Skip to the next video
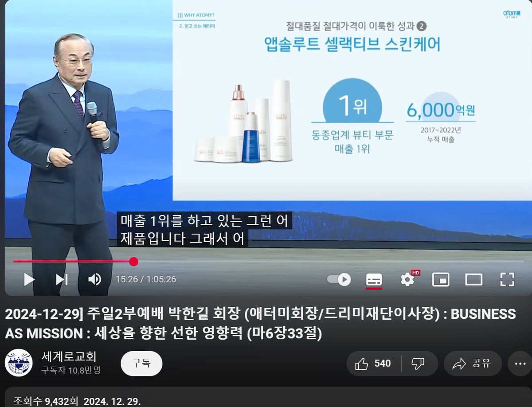 pyautogui.click(x=62, y=279)
